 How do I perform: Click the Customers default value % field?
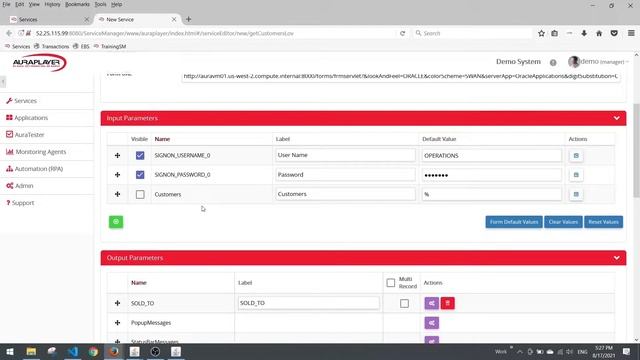coord(491,194)
